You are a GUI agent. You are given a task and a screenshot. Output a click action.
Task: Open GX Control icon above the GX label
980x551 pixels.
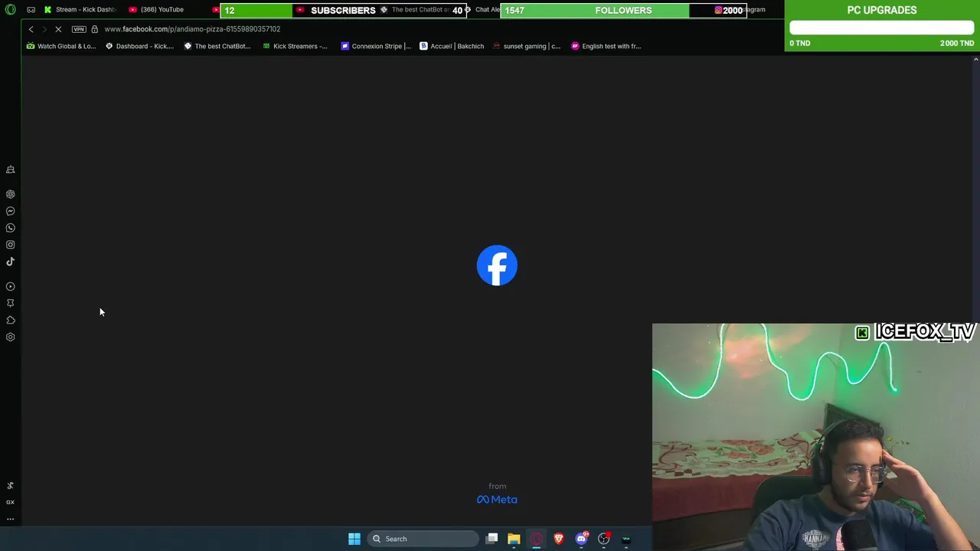[x=11, y=485]
